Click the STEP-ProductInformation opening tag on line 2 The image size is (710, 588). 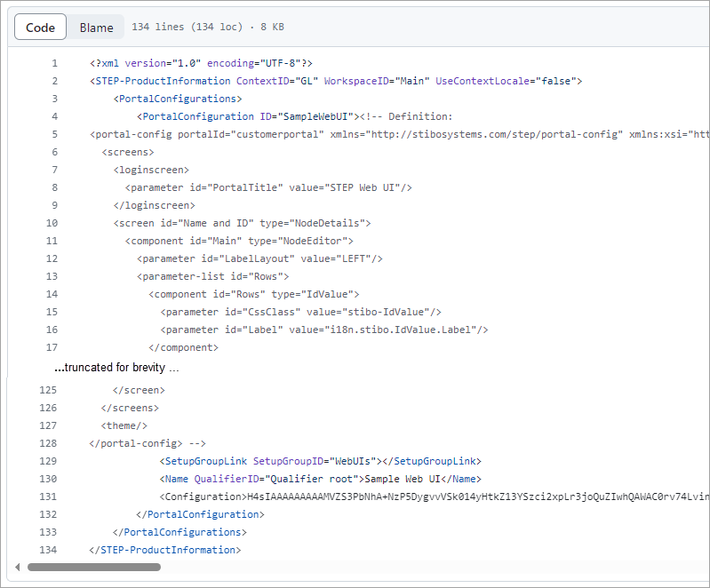[162, 81]
